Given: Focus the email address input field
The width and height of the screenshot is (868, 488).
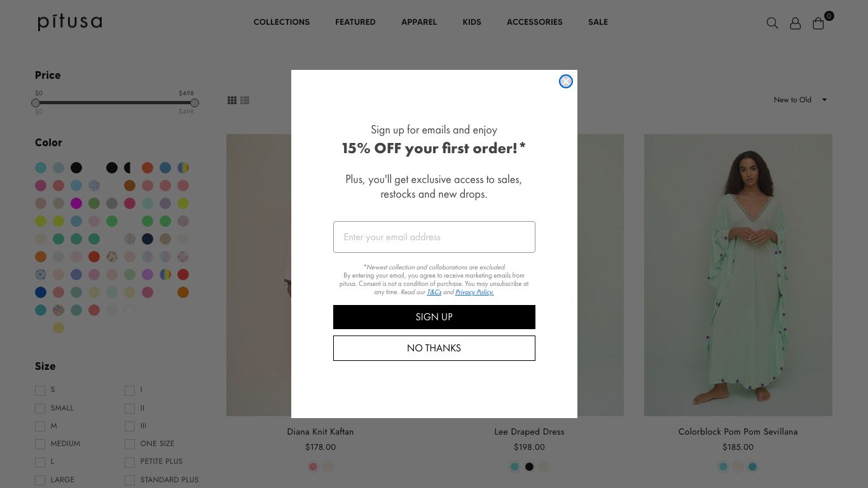Looking at the screenshot, I should pos(434,237).
